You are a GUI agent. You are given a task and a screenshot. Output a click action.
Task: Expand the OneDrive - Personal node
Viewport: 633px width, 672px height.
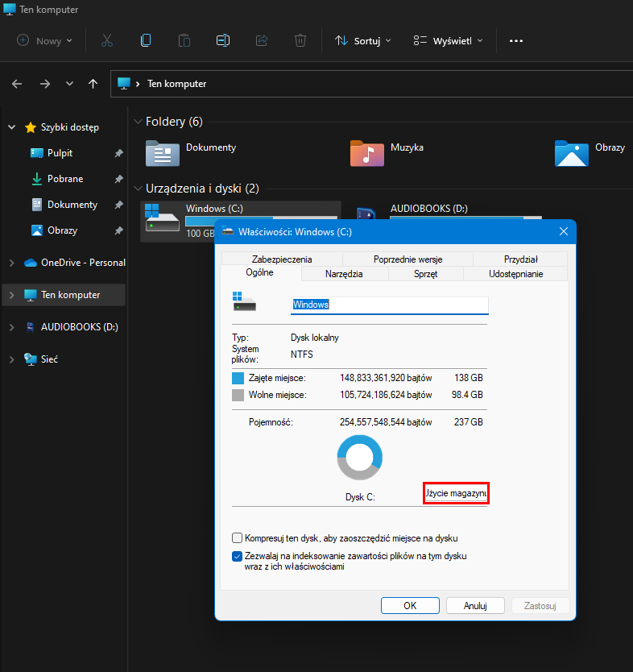(12, 263)
